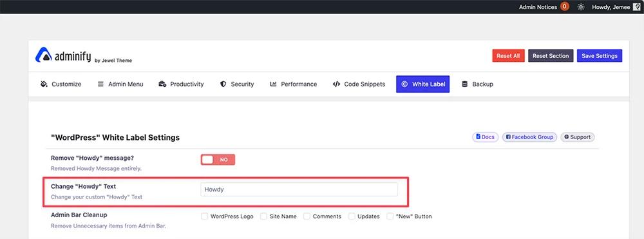Image resolution: width=644 pixels, height=239 pixels.
Task: Check the "New" Button checkbox
Action: tap(390, 216)
